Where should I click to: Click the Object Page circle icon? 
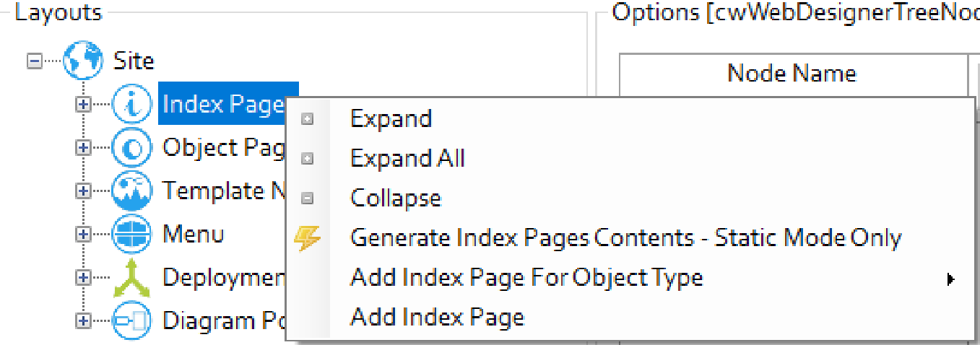[132, 148]
